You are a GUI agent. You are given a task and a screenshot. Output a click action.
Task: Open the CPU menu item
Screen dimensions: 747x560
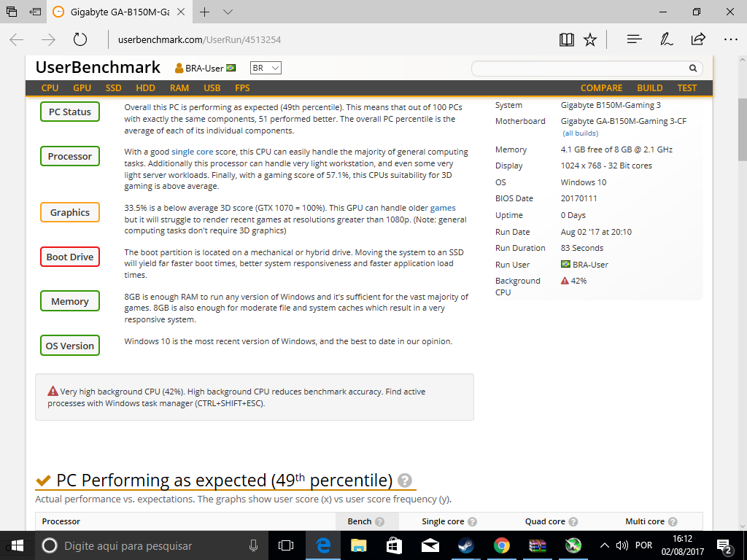point(50,88)
